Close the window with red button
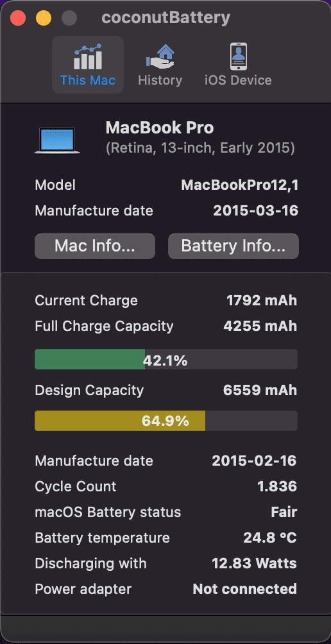 tap(18, 18)
